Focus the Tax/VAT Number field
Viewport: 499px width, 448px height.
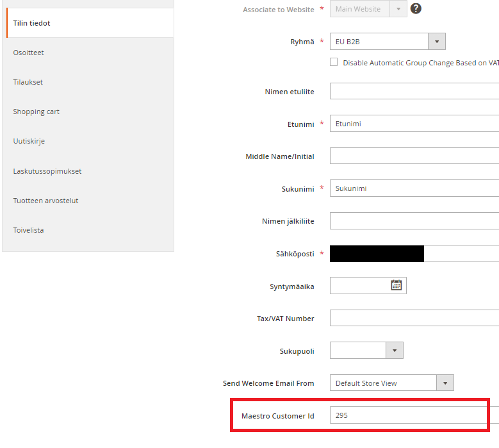tap(414, 317)
